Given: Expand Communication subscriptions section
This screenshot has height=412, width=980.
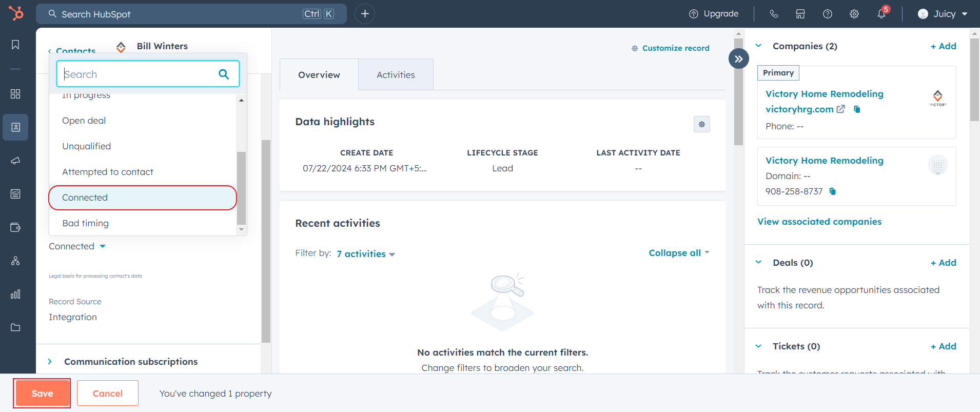Looking at the screenshot, I should pyautogui.click(x=50, y=361).
